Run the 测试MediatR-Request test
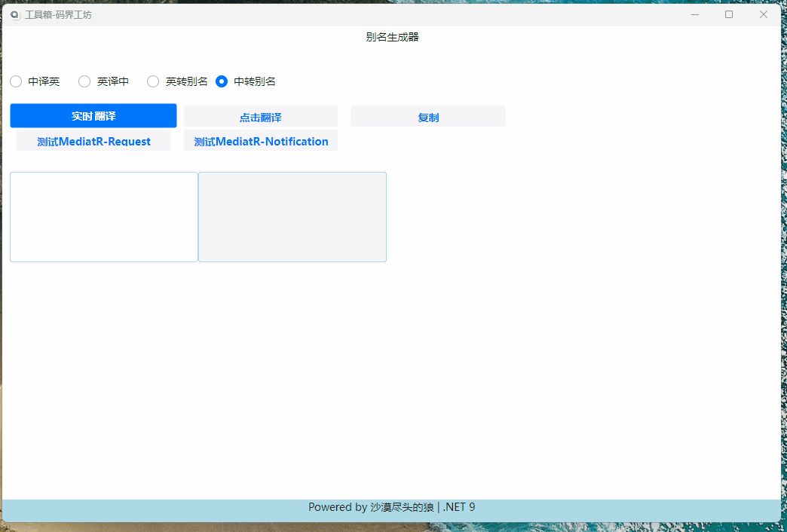This screenshot has width=787, height=532. [x=93, y=141]
